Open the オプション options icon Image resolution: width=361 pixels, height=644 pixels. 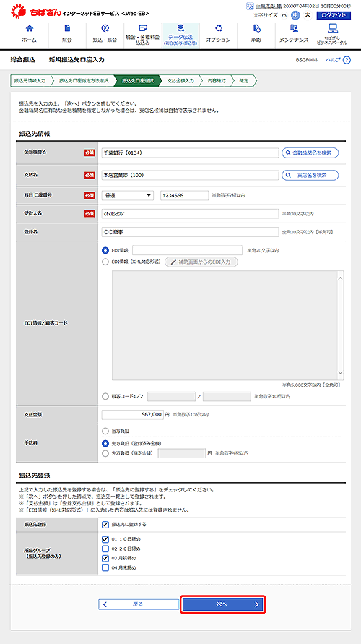coord(219,28)
